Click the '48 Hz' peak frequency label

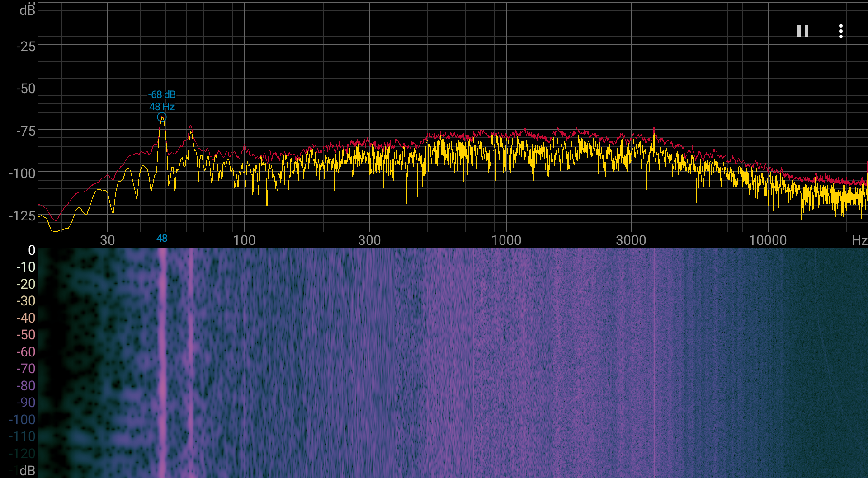pos(162,107)
